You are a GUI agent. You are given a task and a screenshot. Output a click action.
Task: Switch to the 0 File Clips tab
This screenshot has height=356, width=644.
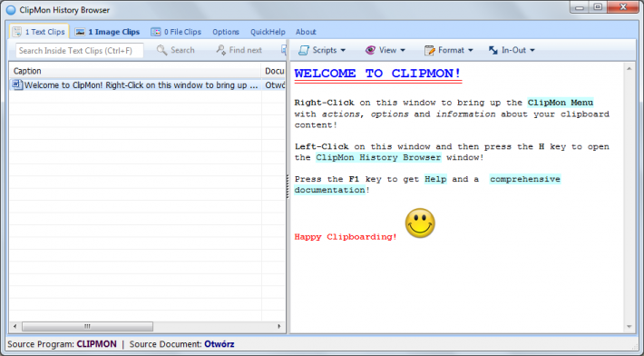coord(176,32)
